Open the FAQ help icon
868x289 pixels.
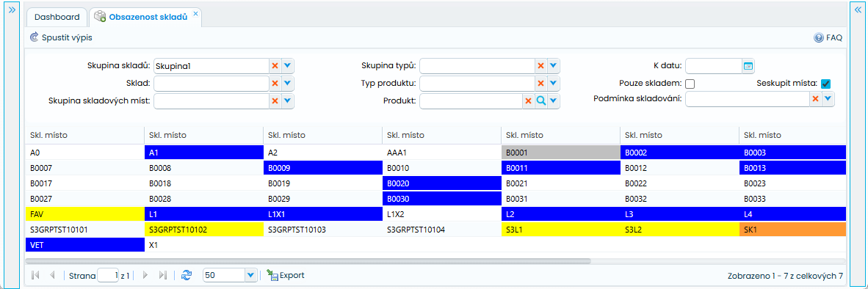coord(818,37)
